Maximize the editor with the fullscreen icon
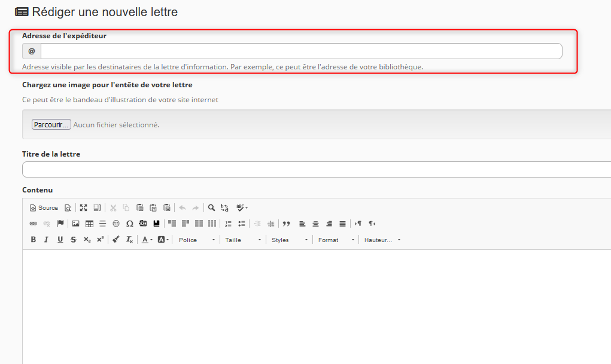611x364 pixels. tap(84, 208)
